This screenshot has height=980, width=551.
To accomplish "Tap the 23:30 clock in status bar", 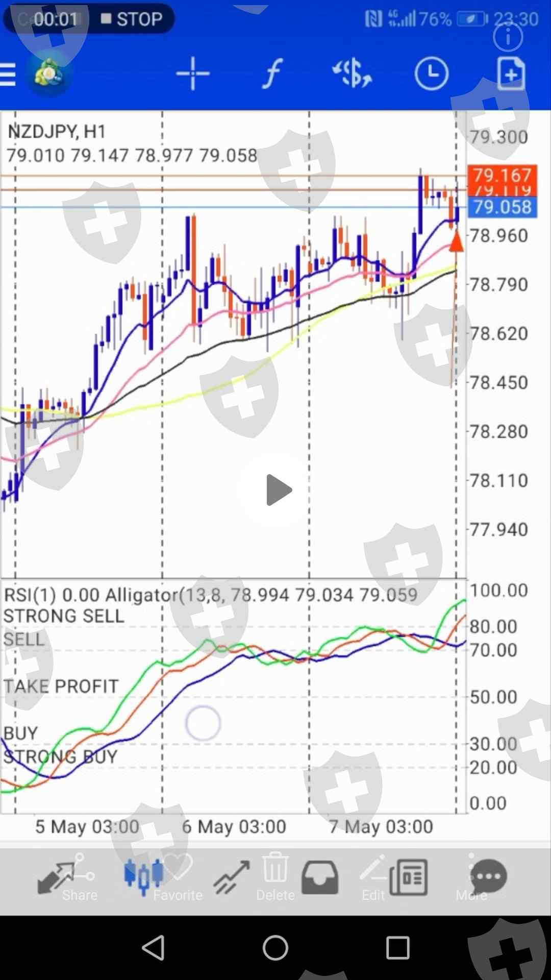I will [516, 19].
